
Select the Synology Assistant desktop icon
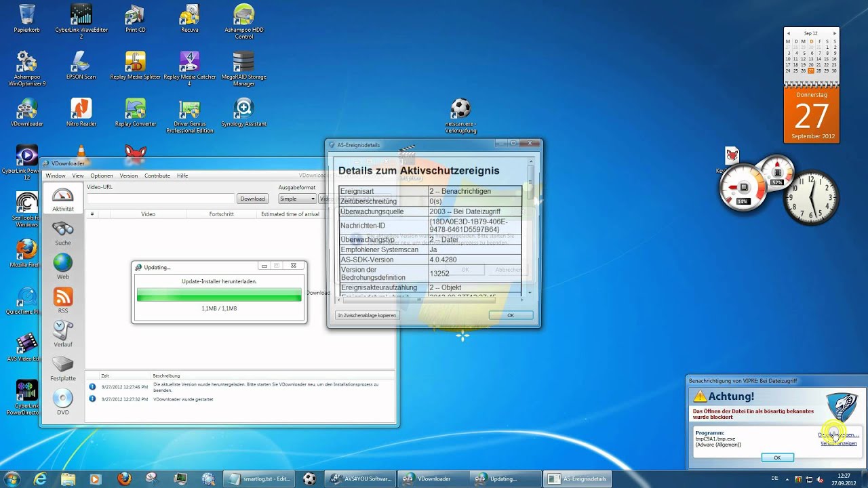244,113
